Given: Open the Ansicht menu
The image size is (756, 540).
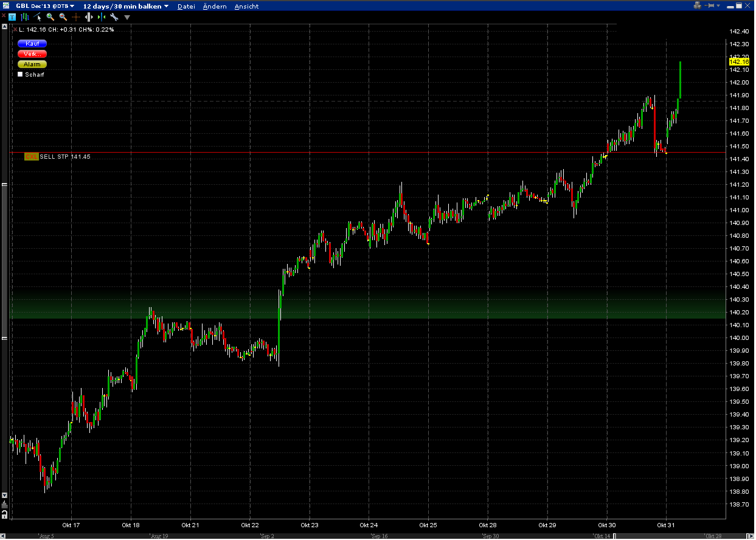Looking at the screenshot, I should tap(246, 6).
